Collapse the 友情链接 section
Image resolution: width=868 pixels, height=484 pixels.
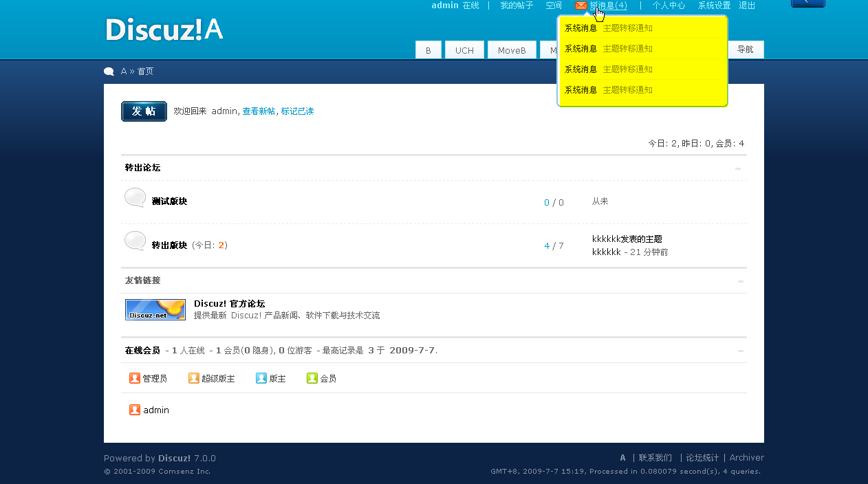(741, 281)
